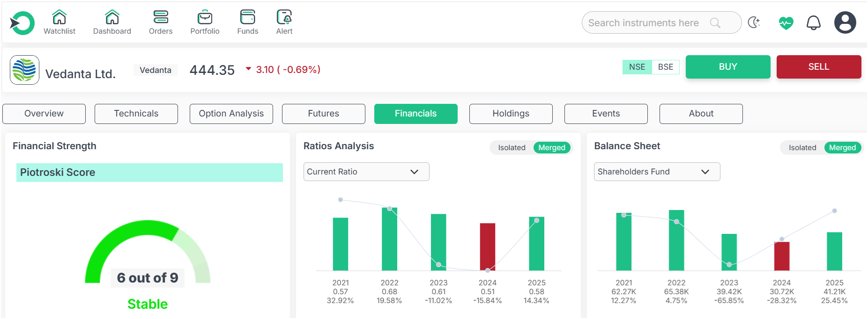The height and width of the screenshot is (319, 868).
Task: Click the red SELL button
Action: [x=819, y=67]
